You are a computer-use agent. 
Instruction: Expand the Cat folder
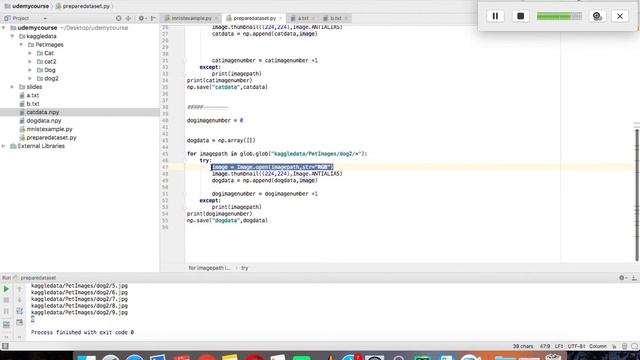[30, 53]
